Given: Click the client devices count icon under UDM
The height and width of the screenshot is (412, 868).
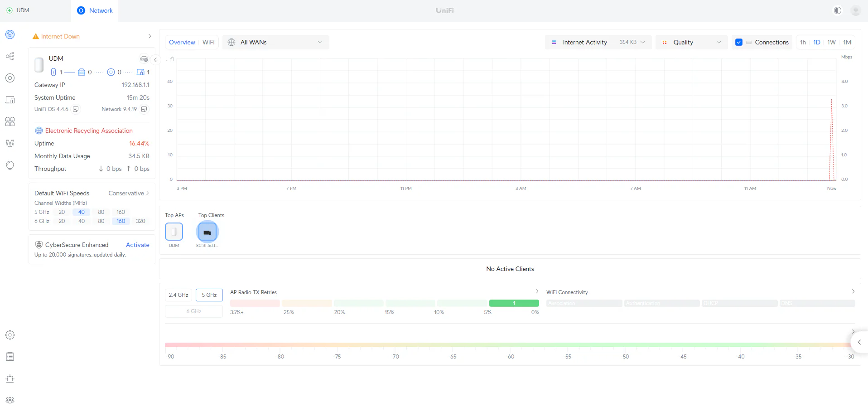Looking at the screenshot, I should pyautogui.click(x=140, y=72).
